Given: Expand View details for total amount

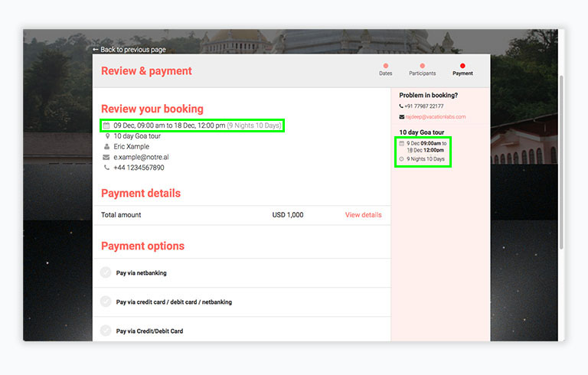Looking at the screenshot, I should pyautogui.click(x=363, y=215).
